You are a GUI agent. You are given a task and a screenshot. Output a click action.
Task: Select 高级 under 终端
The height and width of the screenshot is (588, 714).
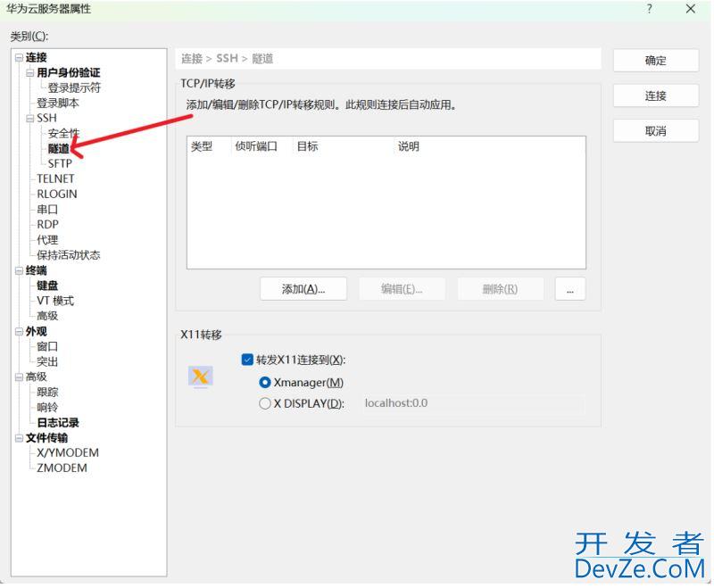click(x=47, y=316)
